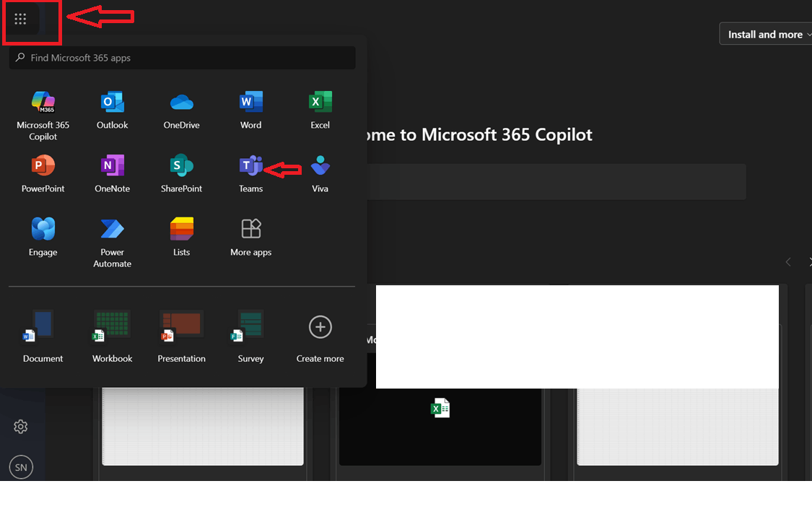The height and width of the screenshot is (520, 812).
Task: Create a new Excel Workbook
Action: [x=113, y=337]
